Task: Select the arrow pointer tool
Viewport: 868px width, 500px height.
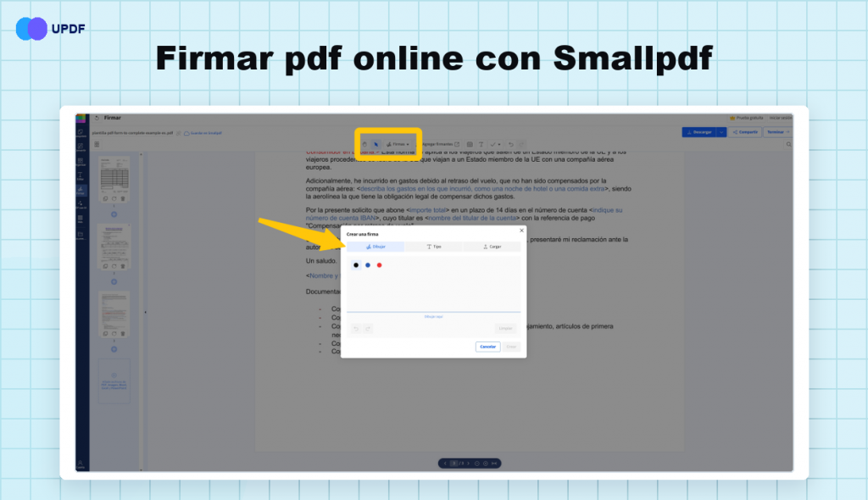Action: (376, 145)
